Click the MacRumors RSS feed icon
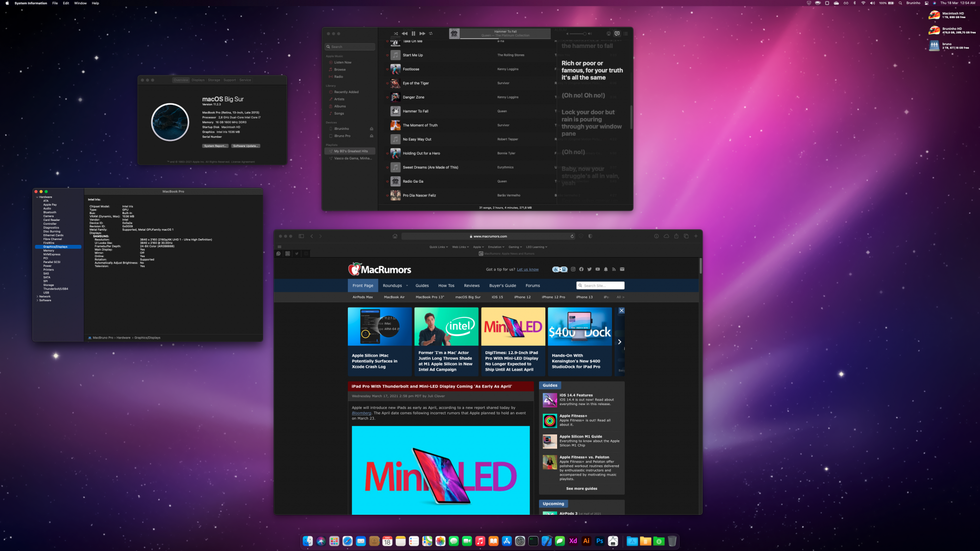This screenshot has height=551, width=980. click(x=614, y=269)
